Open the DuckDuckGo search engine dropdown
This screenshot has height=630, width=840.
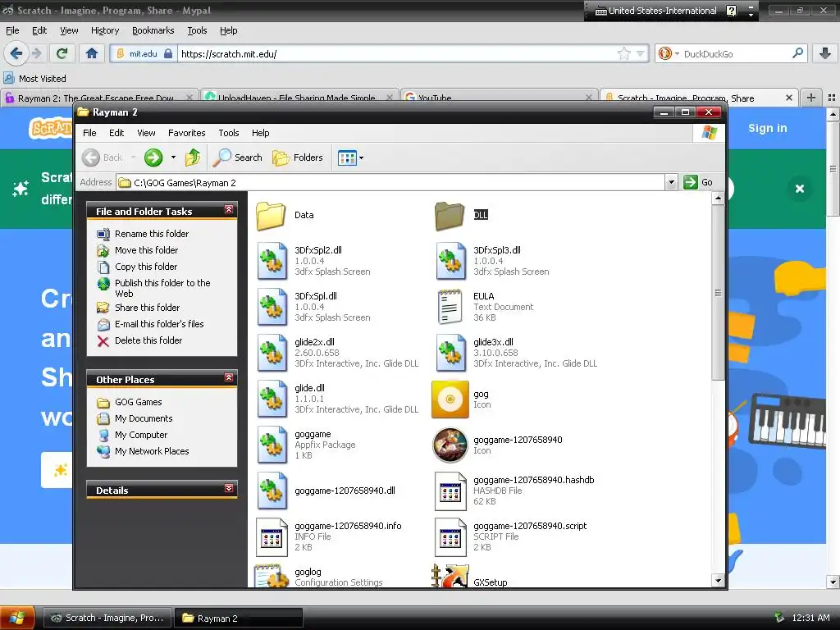click(x=677, y=53)
